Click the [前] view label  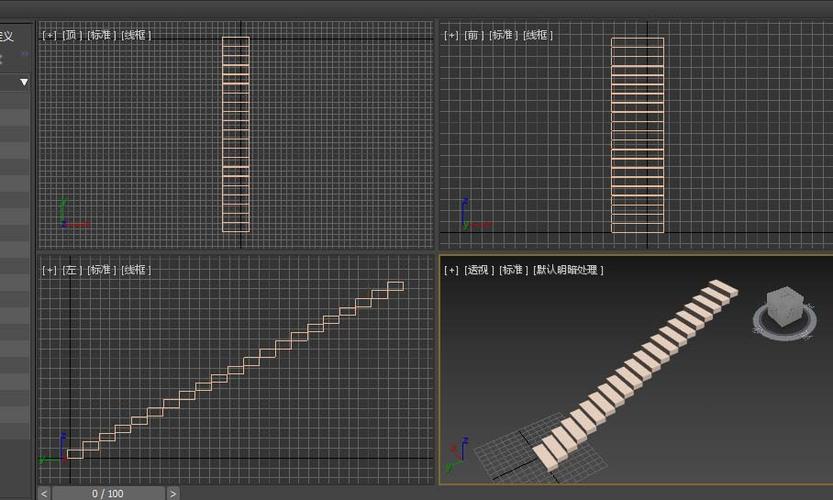click(x=474, y=35)
